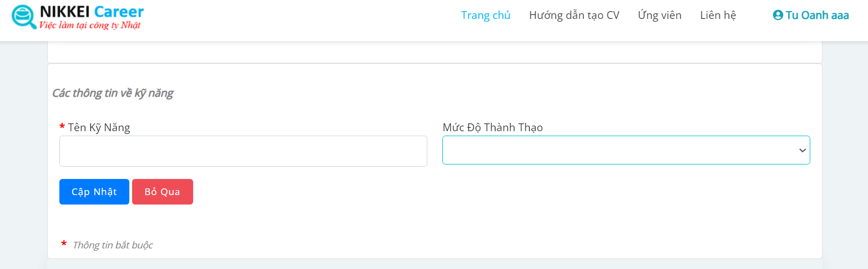The image size is (868, 269).
Task: Click the NIKKEI Career briefcase logo icon
Action: (23, 17)
